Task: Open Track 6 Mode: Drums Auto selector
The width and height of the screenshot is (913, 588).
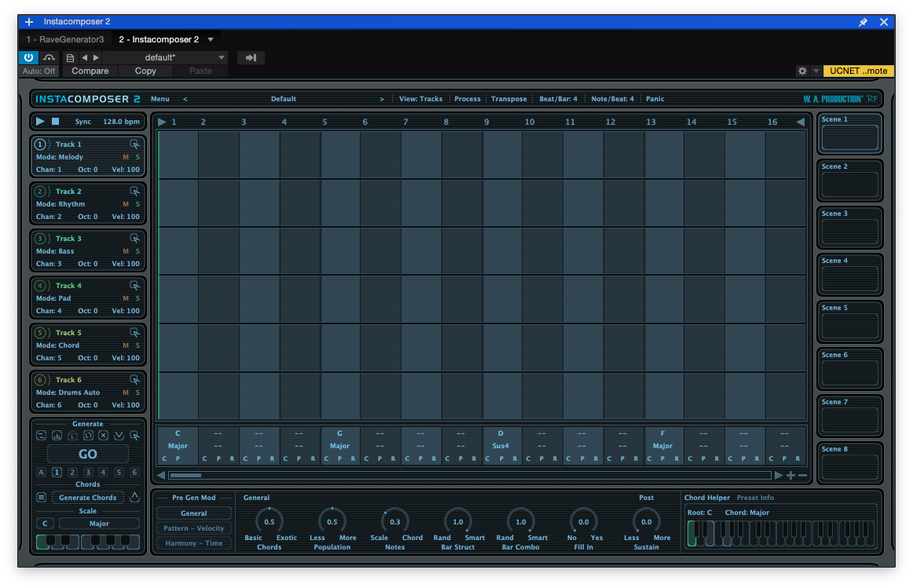Action: pyautogui.click(x=68, y=393)
